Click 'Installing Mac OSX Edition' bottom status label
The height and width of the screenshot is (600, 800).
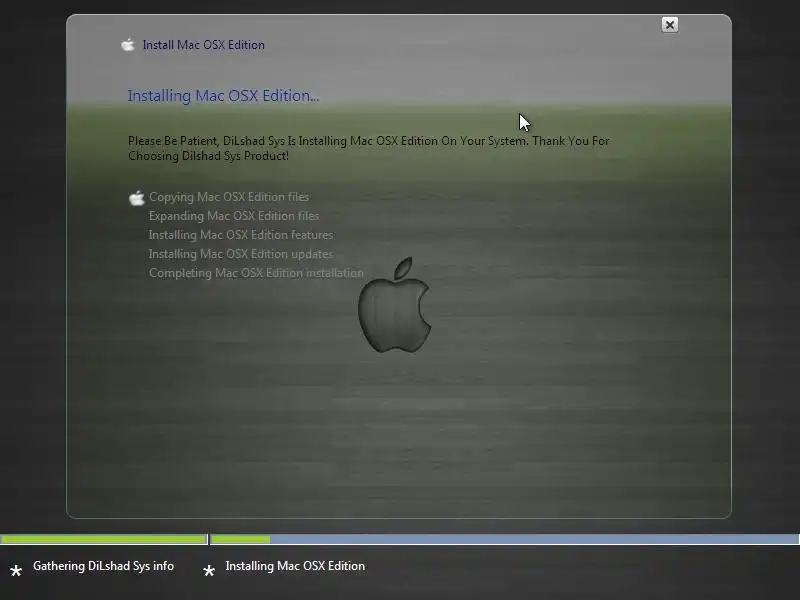pyautogui.click(x=295, y=566)
